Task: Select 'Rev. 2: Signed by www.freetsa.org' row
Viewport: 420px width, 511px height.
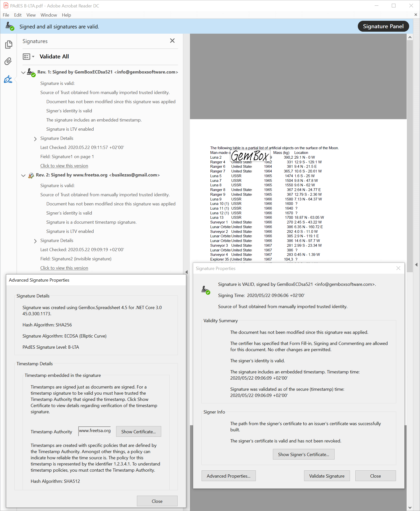Action: coord(98,175)
